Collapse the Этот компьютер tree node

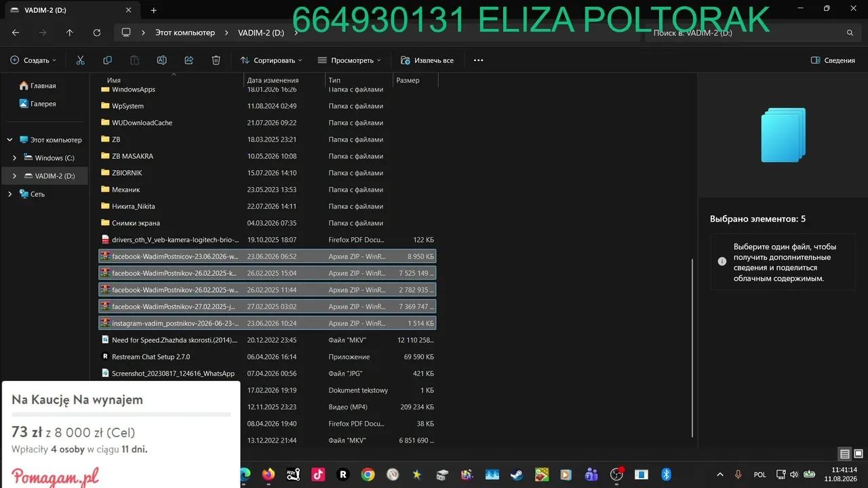pyautogui.click(x=9, y=140)
